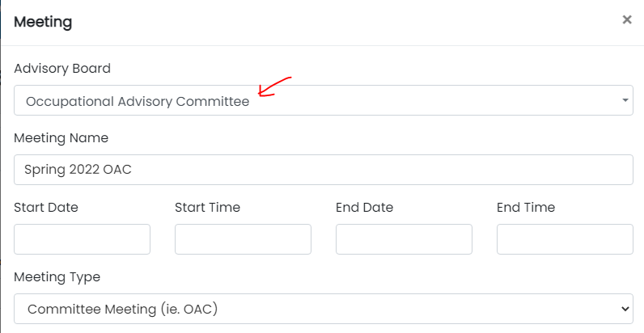The image size is (644, 333).
Task: Click the Start Time label
Action: point(207,208)
